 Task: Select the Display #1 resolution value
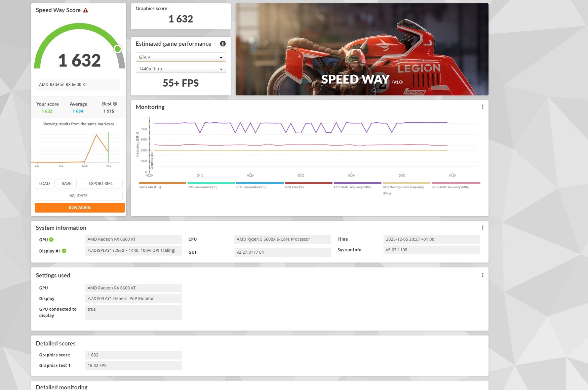[x=133, y=250]
